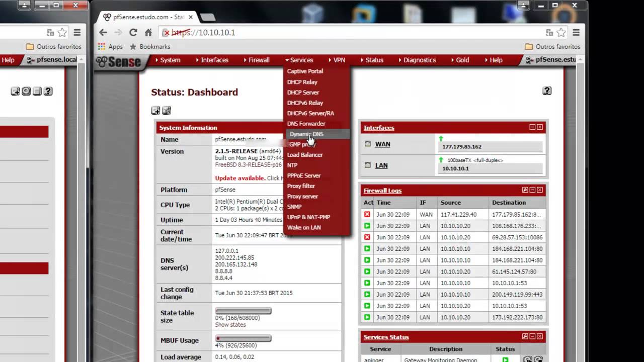
Task: Open Services Status widget wrench settings
Action: (x=525, y=336)
